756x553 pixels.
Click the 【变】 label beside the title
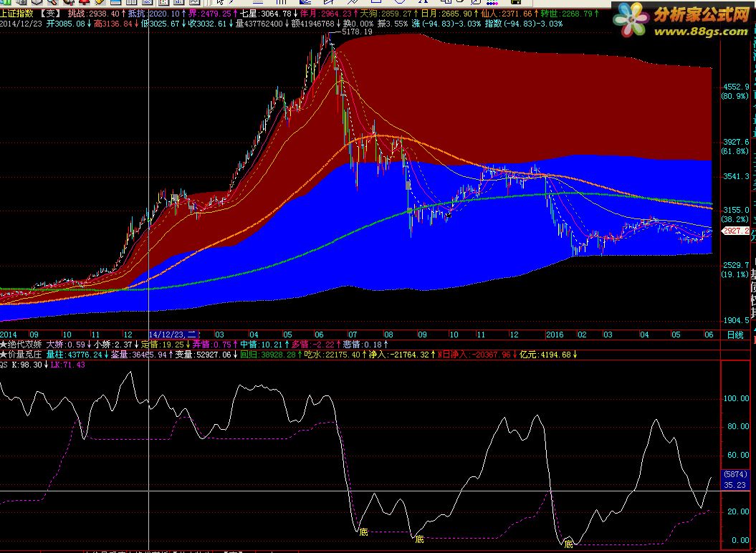pos(49,14)
